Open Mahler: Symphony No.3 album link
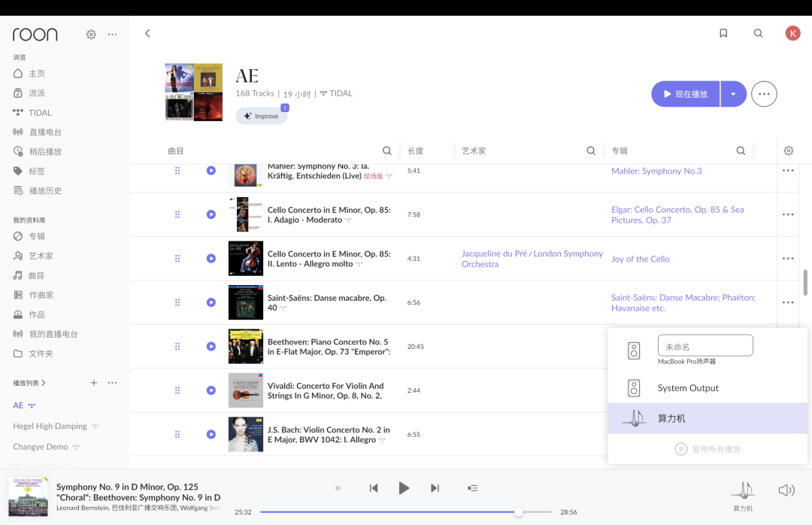Image resolution: width=812 pixels, height=525 pixels. (656, 171)
